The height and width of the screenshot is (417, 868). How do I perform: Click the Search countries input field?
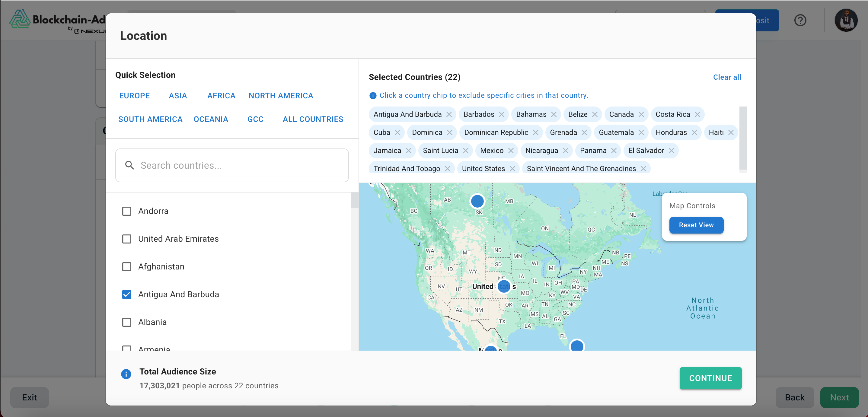[x=232, y=165]
